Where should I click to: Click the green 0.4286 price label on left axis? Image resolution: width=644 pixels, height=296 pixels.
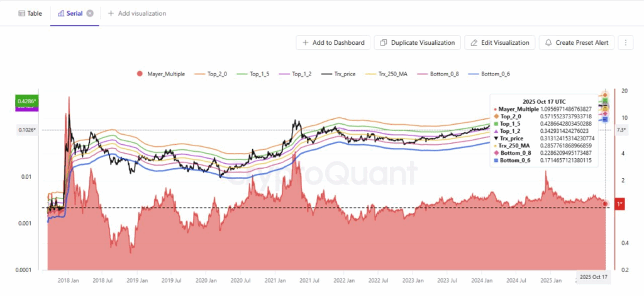pyautogui.click(x=26, y=101)
